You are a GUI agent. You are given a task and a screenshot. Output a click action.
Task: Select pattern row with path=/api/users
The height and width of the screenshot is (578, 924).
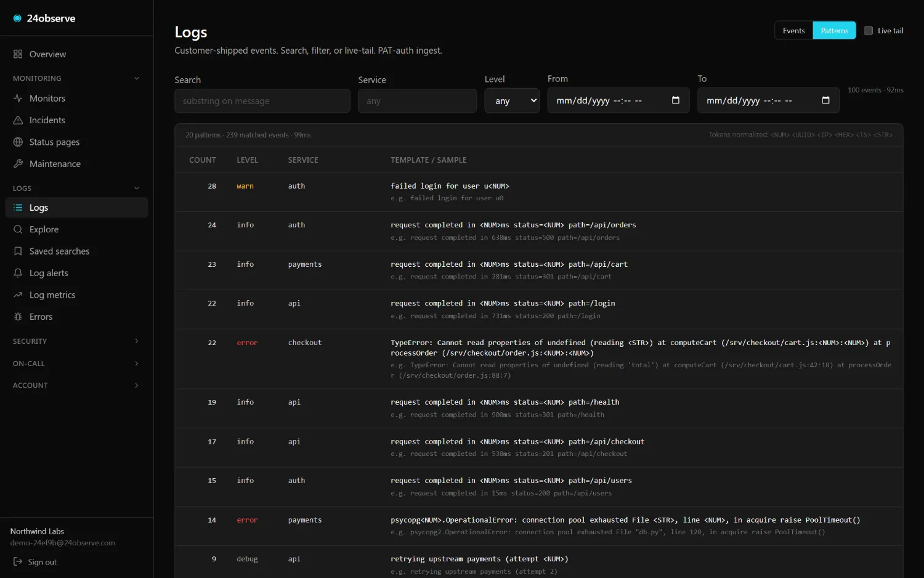pos(539,487)
